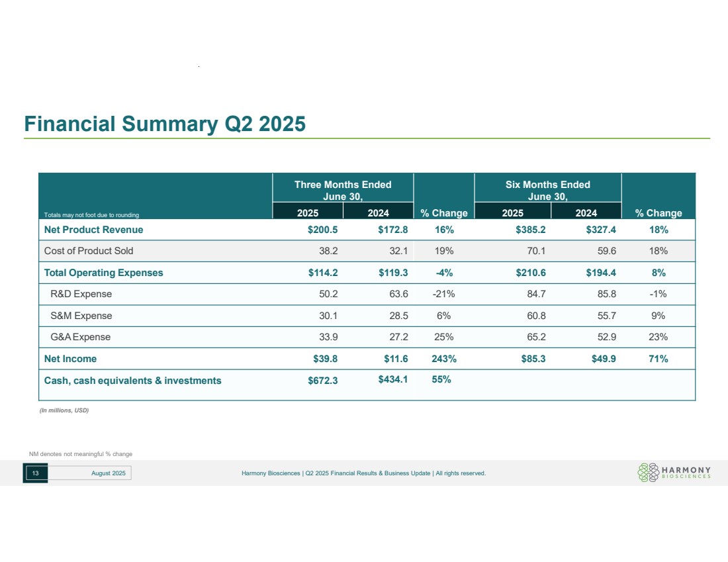This screenshot has height=562, width=728.
Task: Click the footer text Harmony Biosciences Q2 2025 Financial Results
Action: pos(363,473)
